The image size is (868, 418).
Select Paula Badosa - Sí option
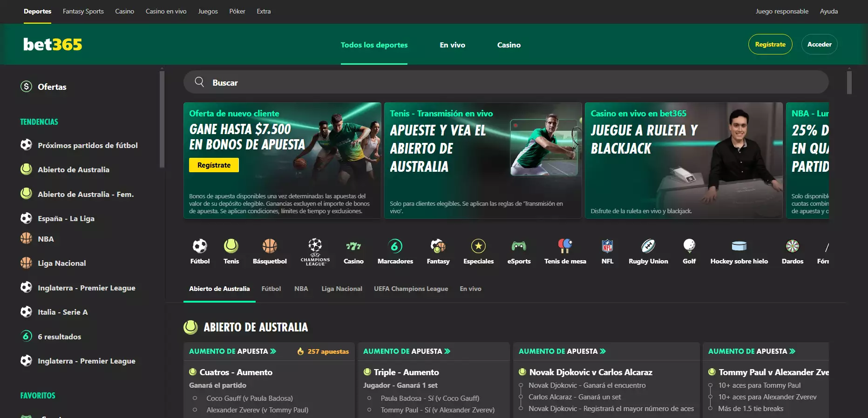pos(369,398)
